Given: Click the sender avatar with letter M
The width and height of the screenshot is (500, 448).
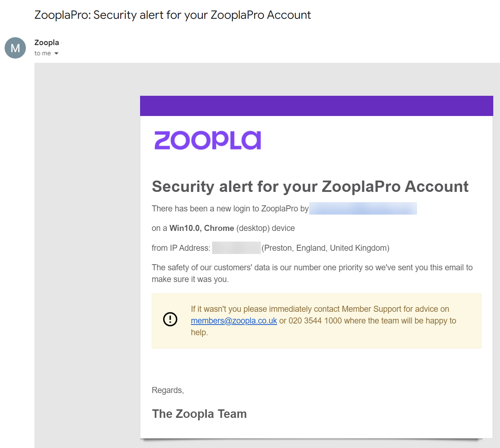Looking at the screenshot, I should 15,48.
